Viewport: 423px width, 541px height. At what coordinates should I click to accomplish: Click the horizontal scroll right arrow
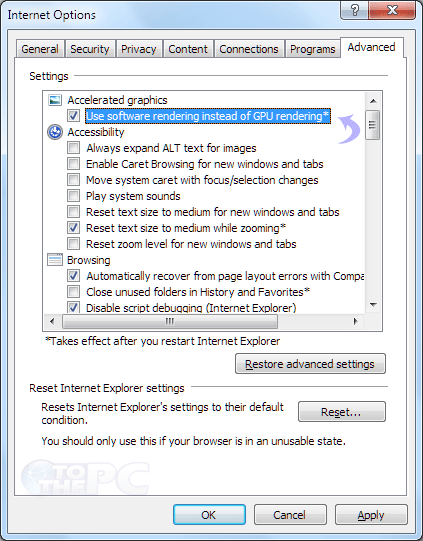356,322
